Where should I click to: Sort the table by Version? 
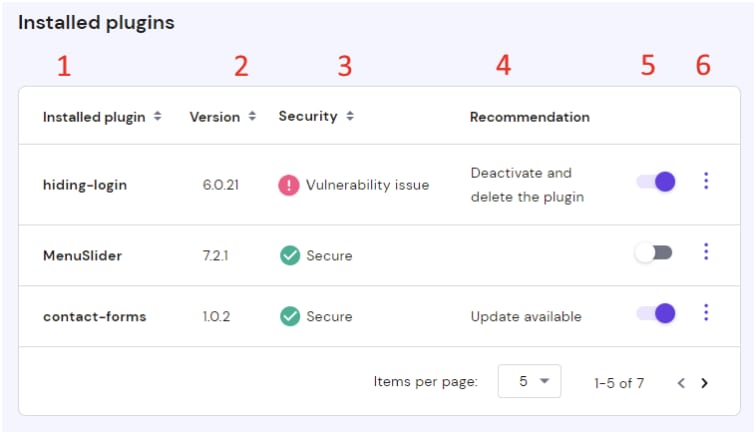point(222,117)
